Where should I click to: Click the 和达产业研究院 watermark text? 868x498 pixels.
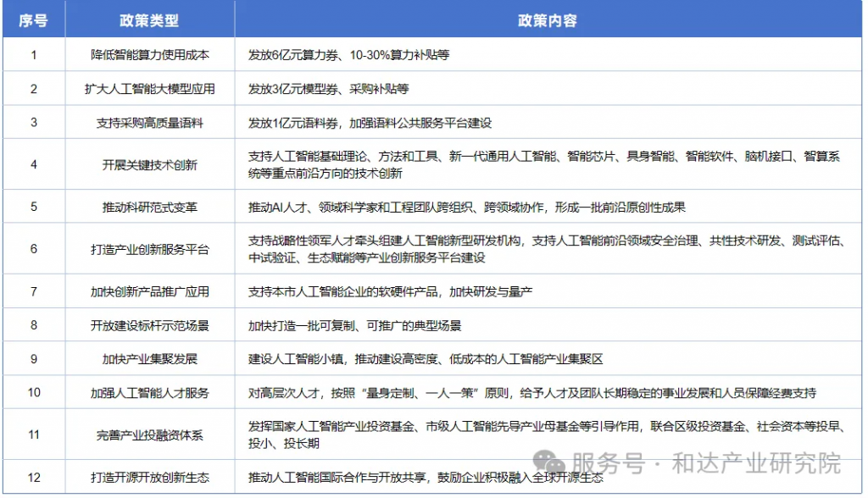pyautogui.click(x=756, y=463)
